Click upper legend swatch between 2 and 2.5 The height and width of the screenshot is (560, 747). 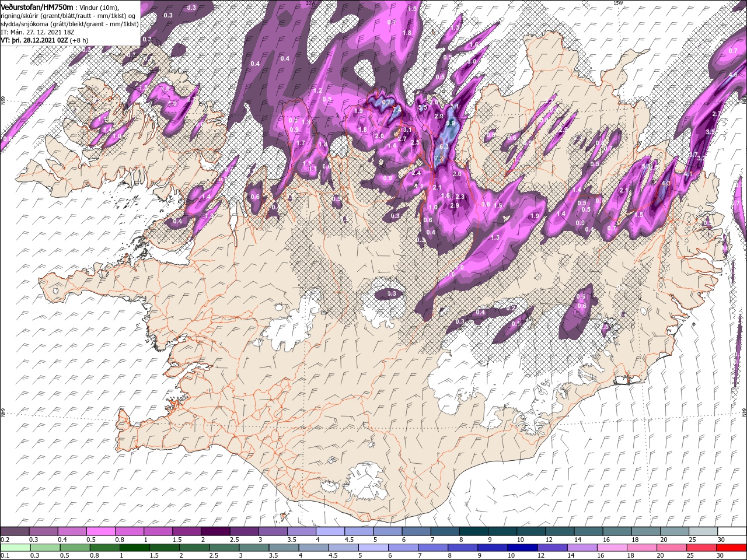coord(215,531)
